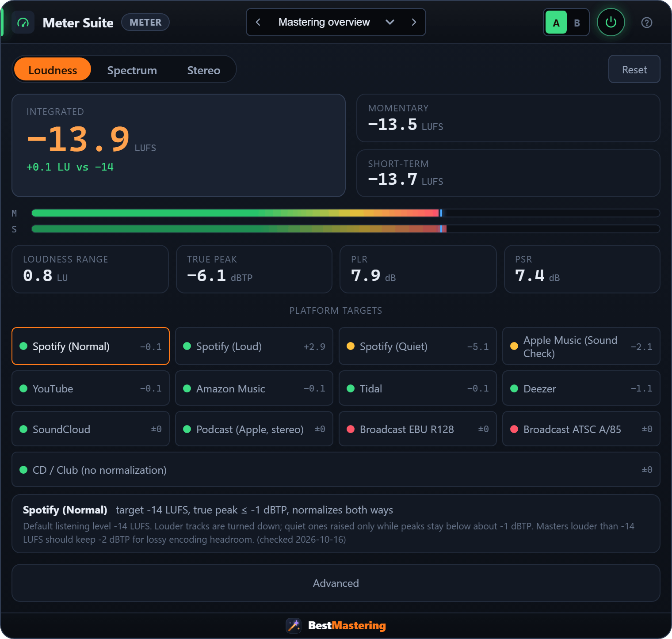Click the PLR 7.9 dB card
672x639 pixels.
pos(418,269)
